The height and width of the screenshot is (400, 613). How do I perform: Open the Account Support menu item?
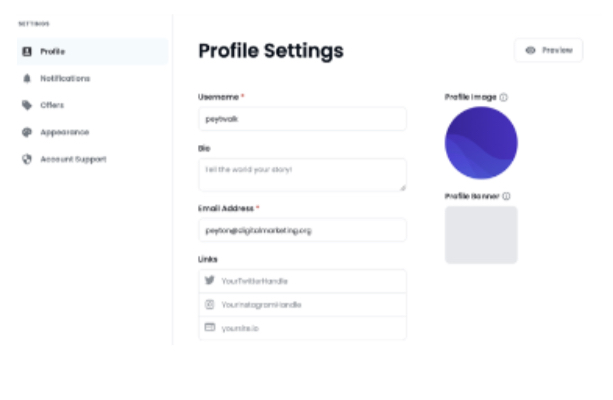(93, 159)
